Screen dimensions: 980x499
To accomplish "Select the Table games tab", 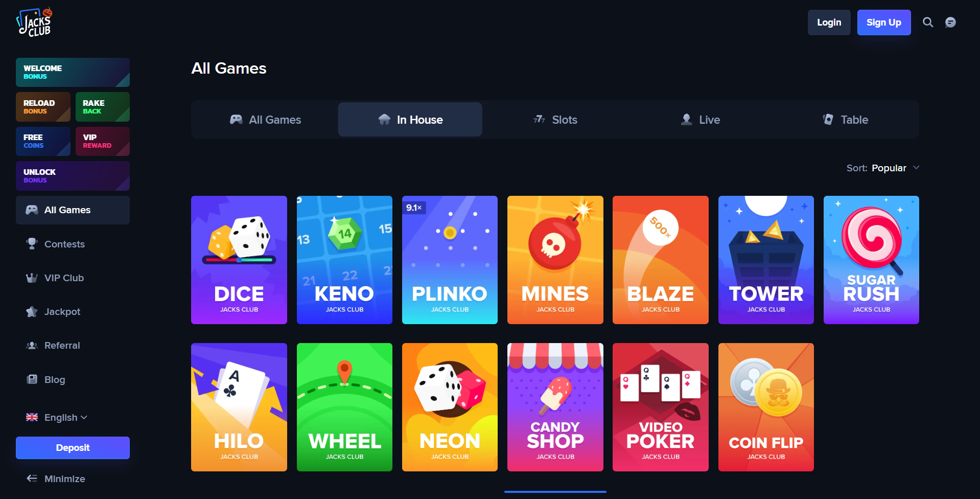I will 845,120.
